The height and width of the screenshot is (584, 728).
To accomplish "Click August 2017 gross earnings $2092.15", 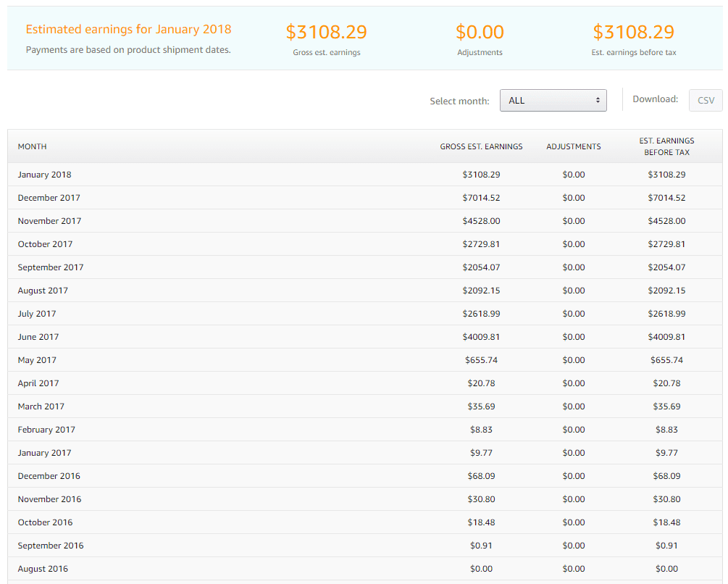I will click(481, 291).
